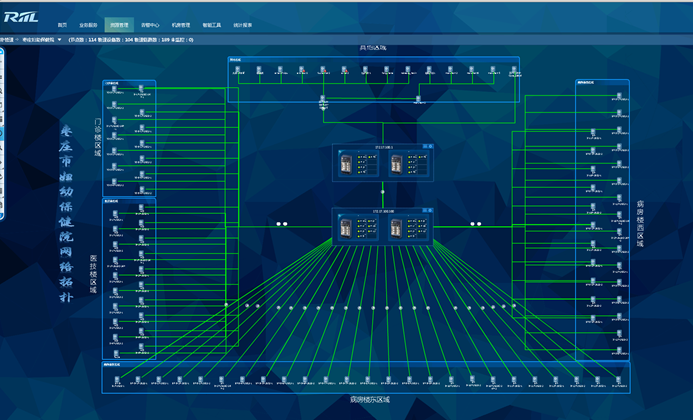
Task: Select the aggregation switch icon below the top device row
Action: pos(323,99)
